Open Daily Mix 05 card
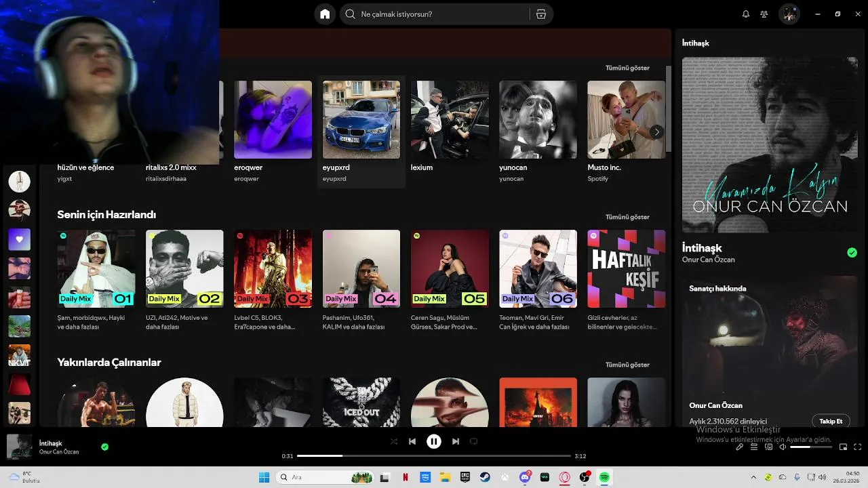 tap(450, 281)
